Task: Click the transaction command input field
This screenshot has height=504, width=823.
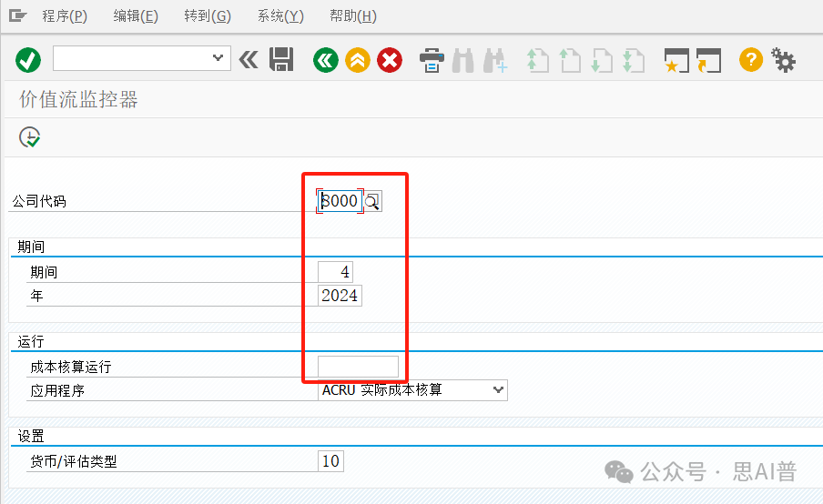Action: click(x=142, y=58)
